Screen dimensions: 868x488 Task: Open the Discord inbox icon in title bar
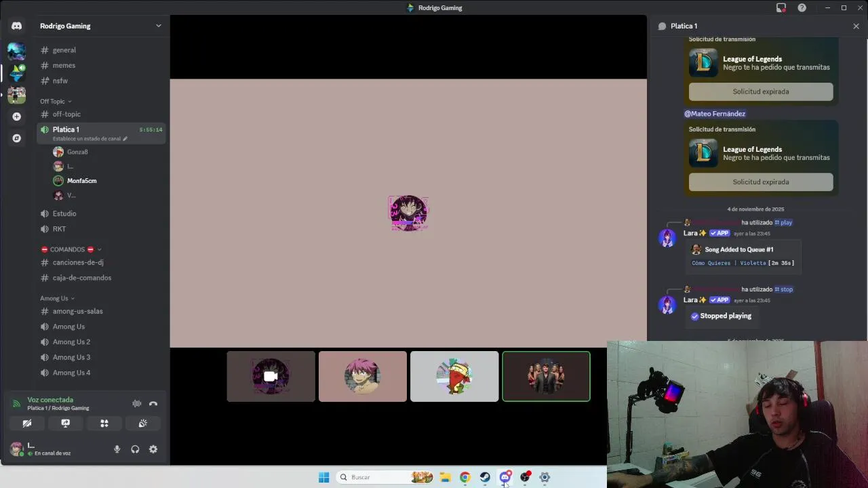pos(781,7)
